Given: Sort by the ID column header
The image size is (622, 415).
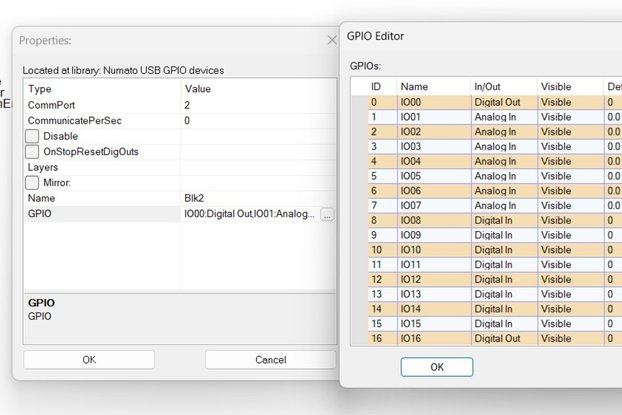Looking at the screenshot, I should click(x=376, y=87).
